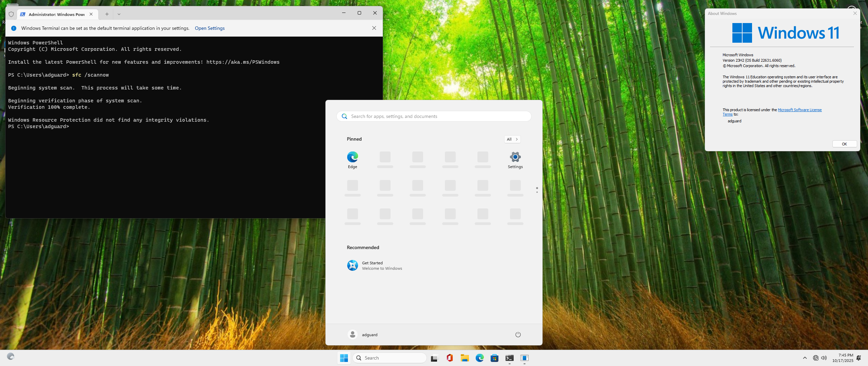The image size is (868, 366).
Task: Open terminal new tab dropdown arrow
Action: coord(119,14)
